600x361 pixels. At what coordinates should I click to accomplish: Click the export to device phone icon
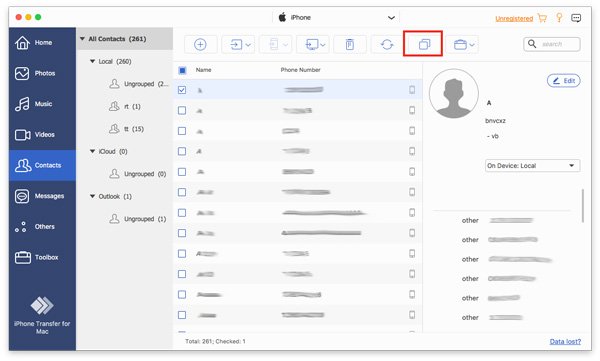[273, 44]
